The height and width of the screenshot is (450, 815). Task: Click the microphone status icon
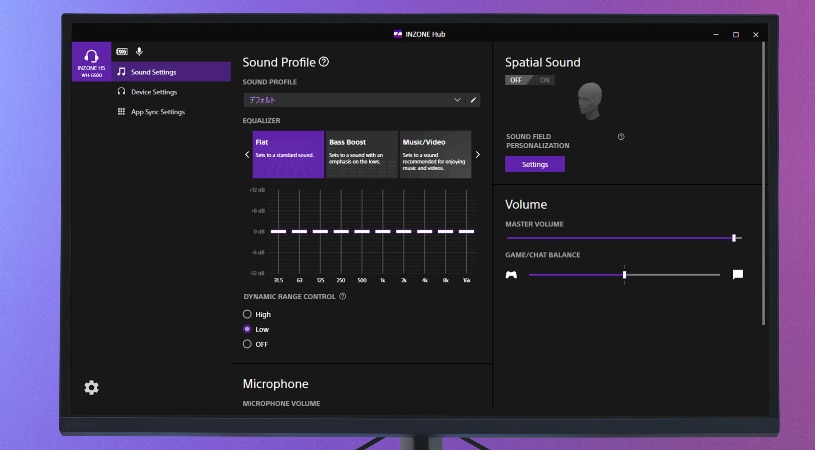point(139,51)
